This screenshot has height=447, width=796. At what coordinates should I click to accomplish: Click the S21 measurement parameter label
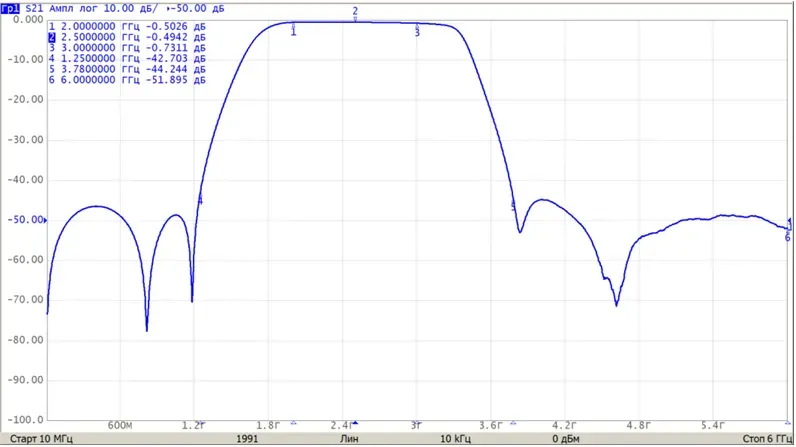coord(34,9)
